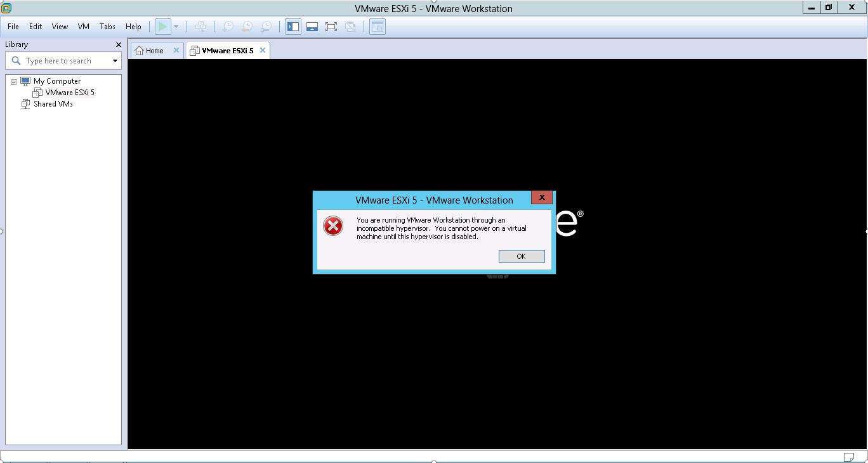This screenshot has width=868, height=463.
Task: Click the Send Ctrl+Alt+Del toolbar icon
Action: click(x=201, y=27)
